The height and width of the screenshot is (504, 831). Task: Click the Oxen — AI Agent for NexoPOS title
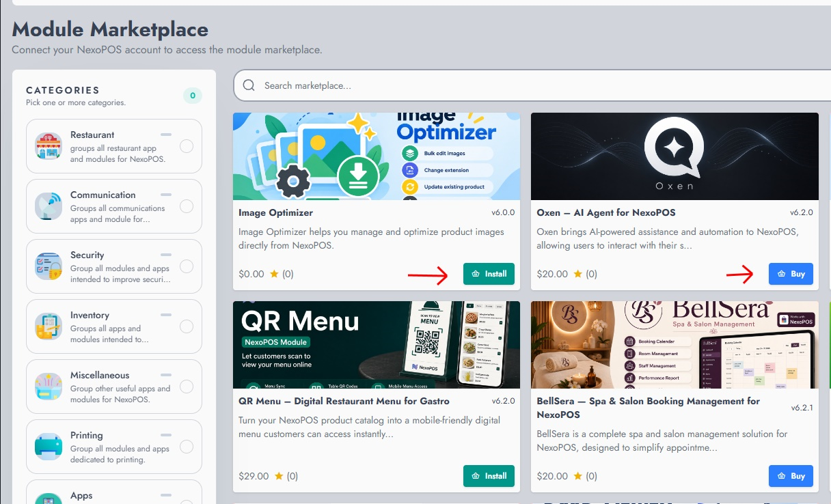606,212
